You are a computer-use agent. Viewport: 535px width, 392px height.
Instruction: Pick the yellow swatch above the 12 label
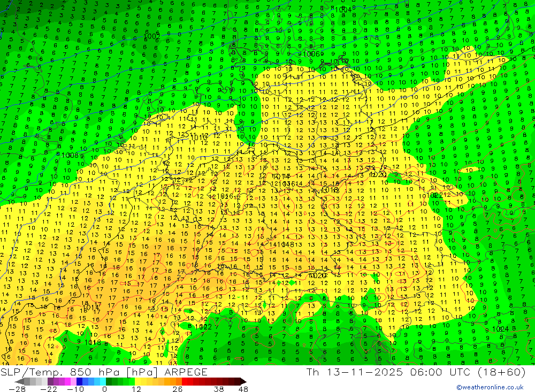pos(137,381)
